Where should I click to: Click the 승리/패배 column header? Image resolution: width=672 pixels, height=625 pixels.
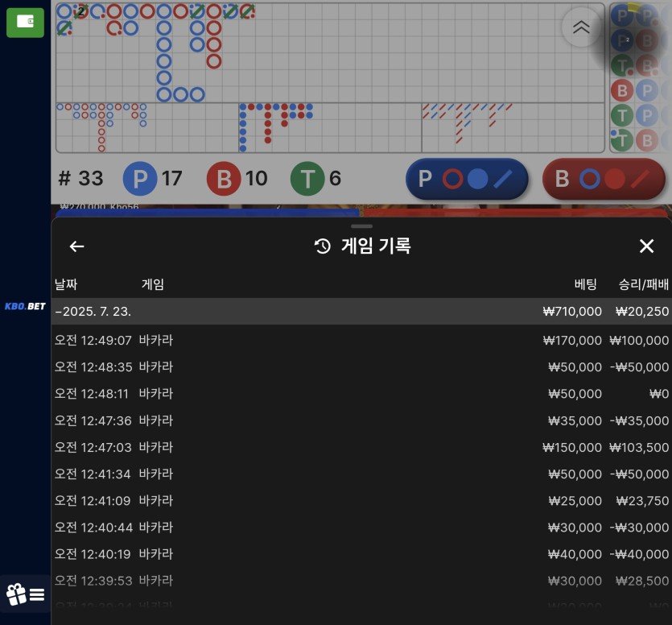point(643,284)
